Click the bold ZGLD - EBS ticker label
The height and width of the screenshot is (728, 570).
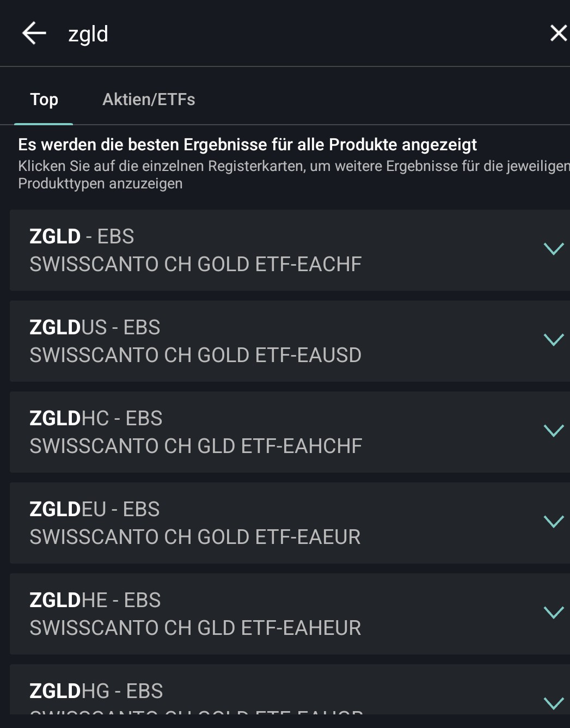pyautogui.click(x=82, y=237)
